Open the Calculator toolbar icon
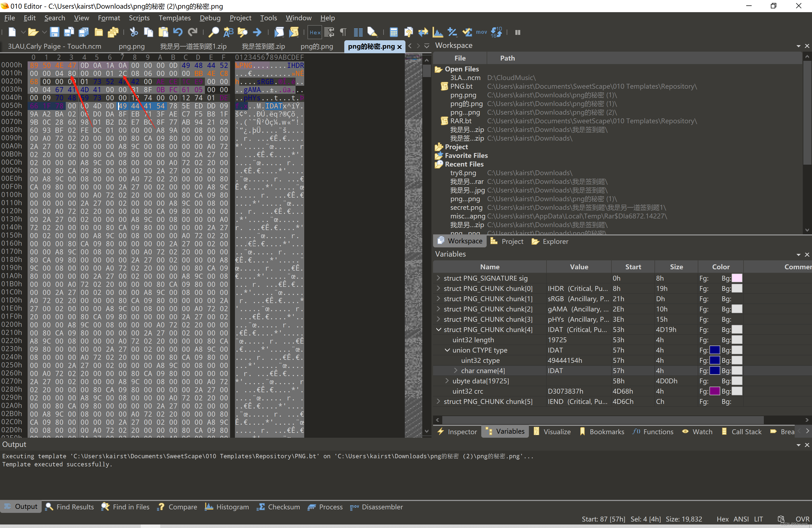The height and width of the screenshot is (528, 812). pos(393,32)
